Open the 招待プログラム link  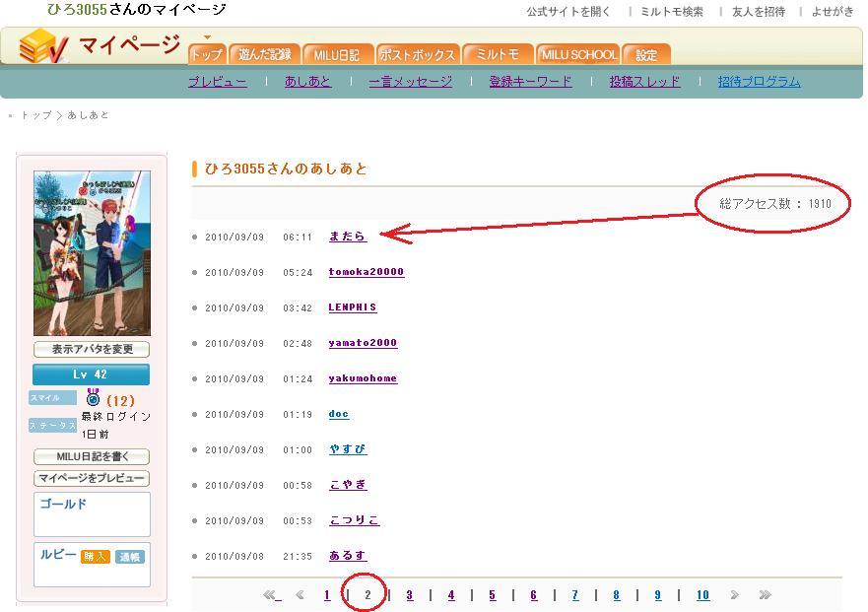pyautogui.click(x=759, y=82)
